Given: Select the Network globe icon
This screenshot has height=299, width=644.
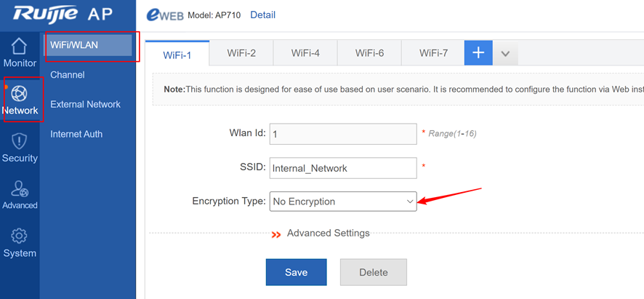Looking at the screenshot, I should (x=20, y=94).
